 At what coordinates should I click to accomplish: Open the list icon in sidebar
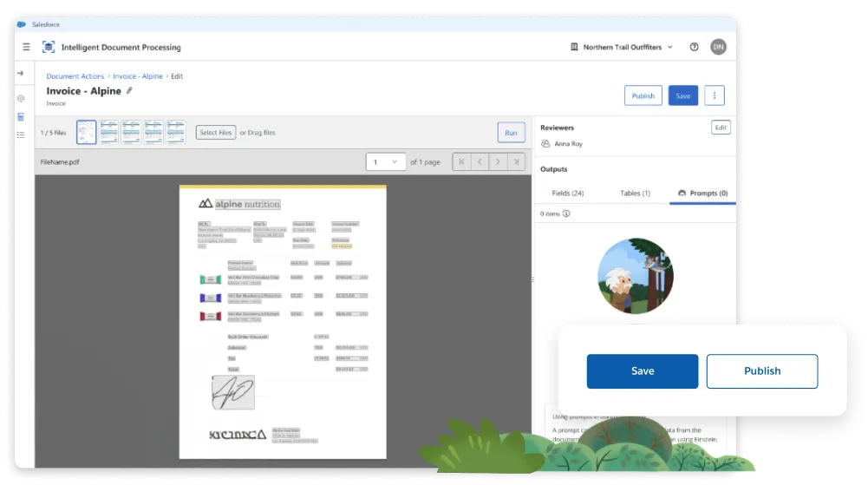[21, 134]
